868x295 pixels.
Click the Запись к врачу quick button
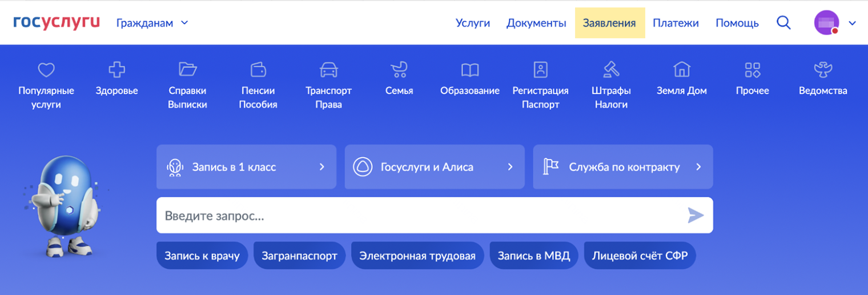(202, 256)
